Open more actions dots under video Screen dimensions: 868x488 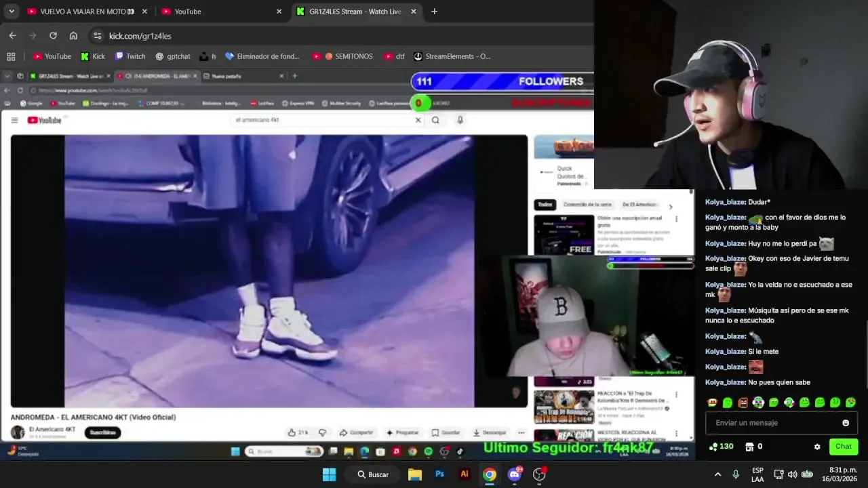[x=521, y=432]
